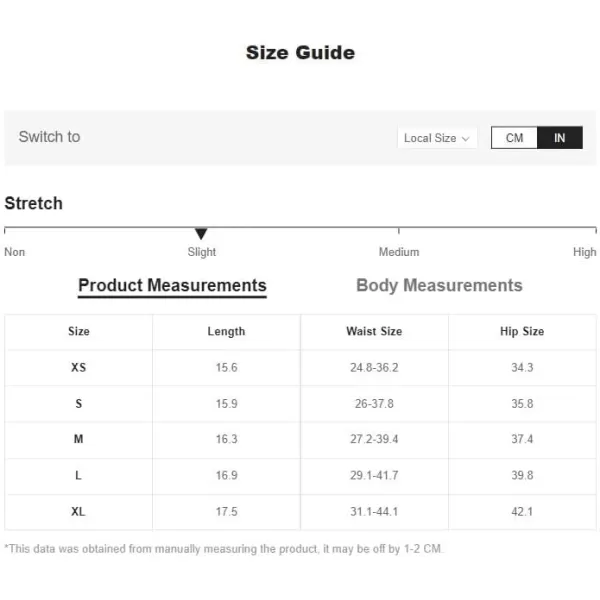600x600 pixels.
Task: Click the Local Size chevron arrow
Action: click(x=465, y=139)
